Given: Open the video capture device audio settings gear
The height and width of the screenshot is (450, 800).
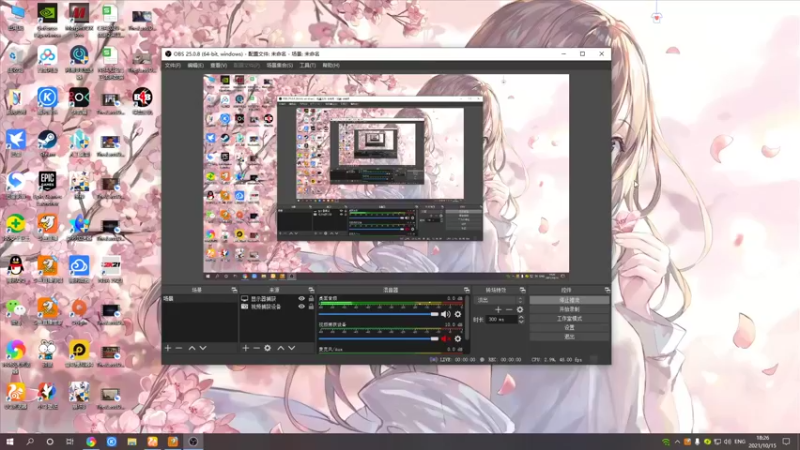Looking at the screenshot, I should coord(458,339).
